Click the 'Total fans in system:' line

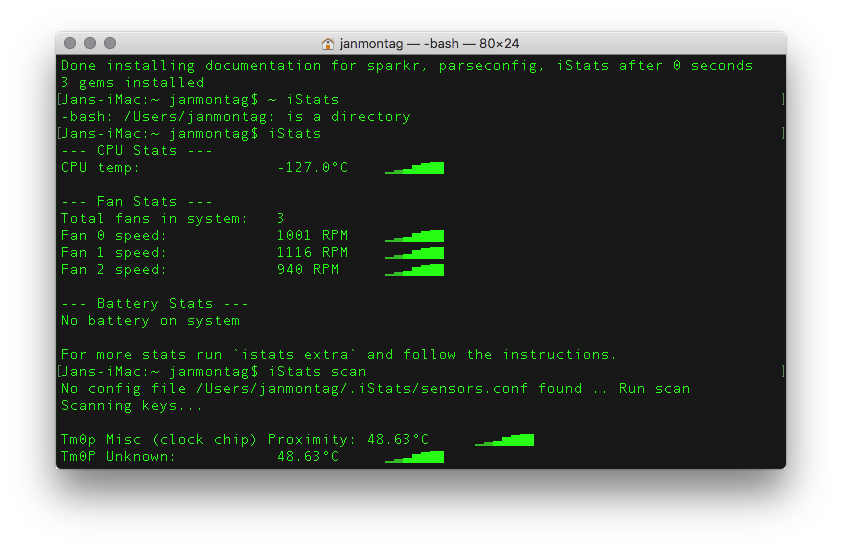173,219
